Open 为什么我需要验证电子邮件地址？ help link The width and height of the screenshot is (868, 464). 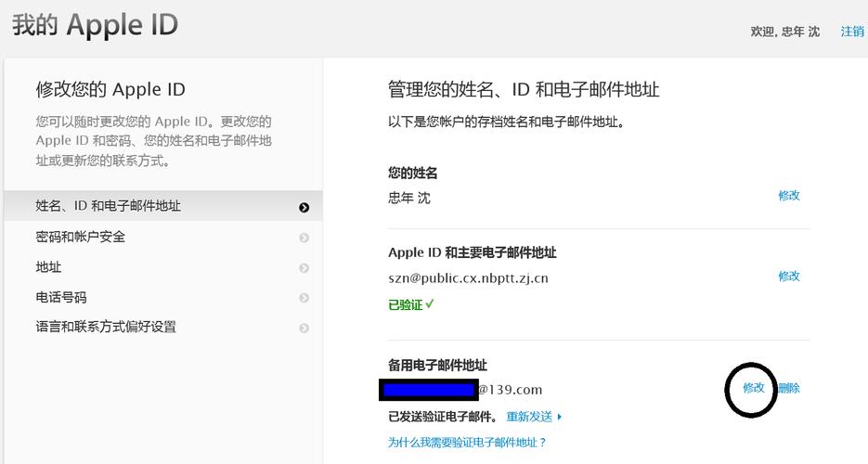pos(467,443)
